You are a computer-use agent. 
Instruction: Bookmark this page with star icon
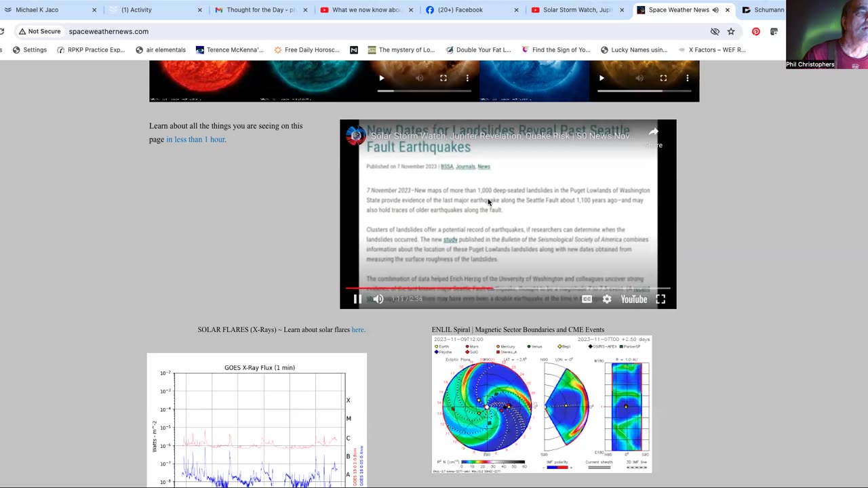click(x=731, y=31)
